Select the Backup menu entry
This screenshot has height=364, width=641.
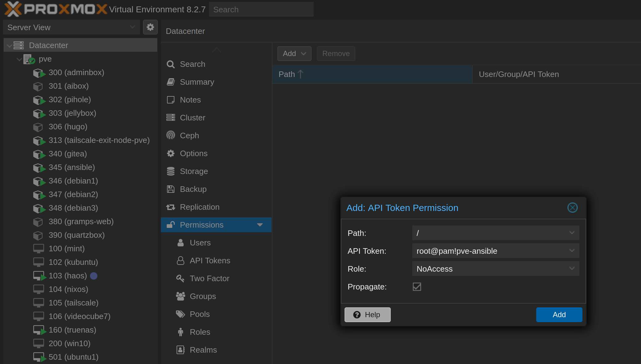(x=216, y=189)
